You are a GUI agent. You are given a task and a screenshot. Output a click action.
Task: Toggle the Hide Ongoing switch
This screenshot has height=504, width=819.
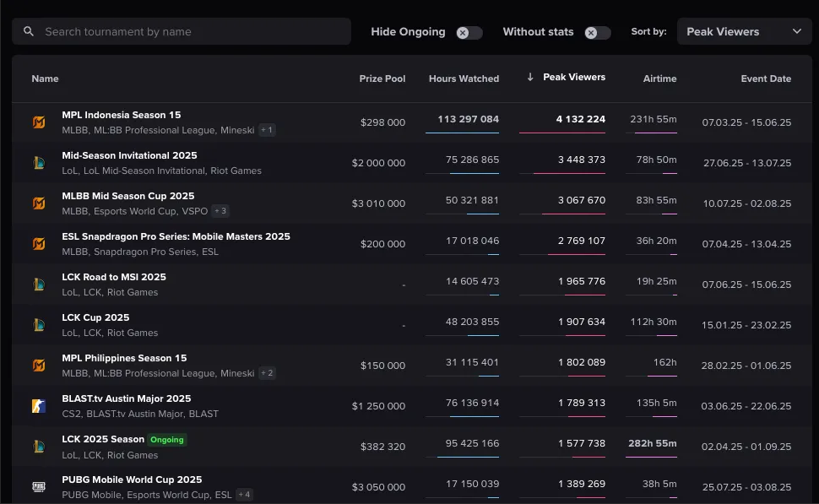coord(469,33)
